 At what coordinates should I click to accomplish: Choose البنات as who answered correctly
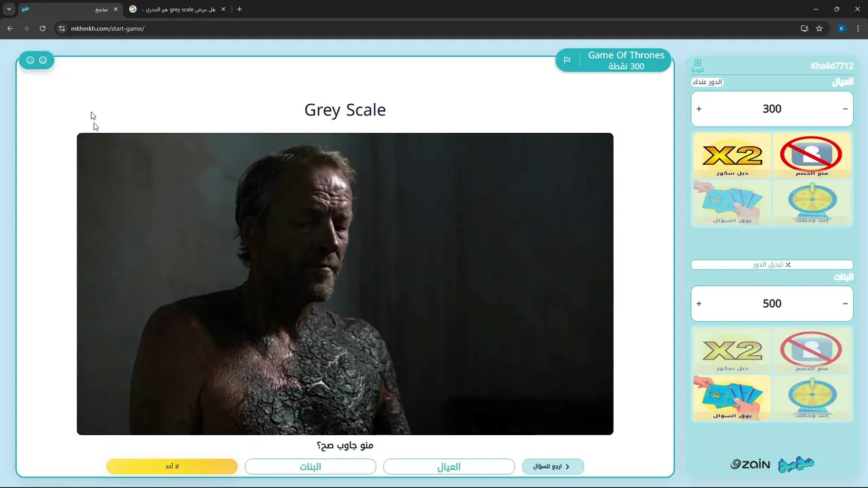click(310, 466)
